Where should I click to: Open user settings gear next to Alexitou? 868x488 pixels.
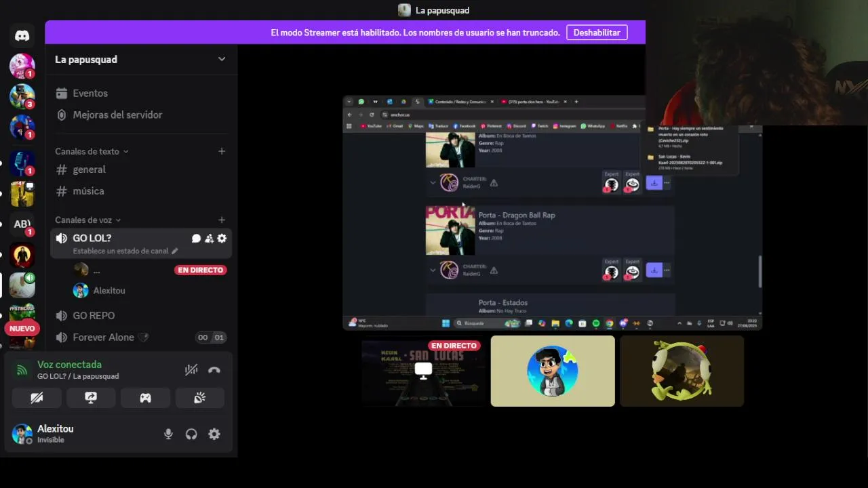pos(214,434)
